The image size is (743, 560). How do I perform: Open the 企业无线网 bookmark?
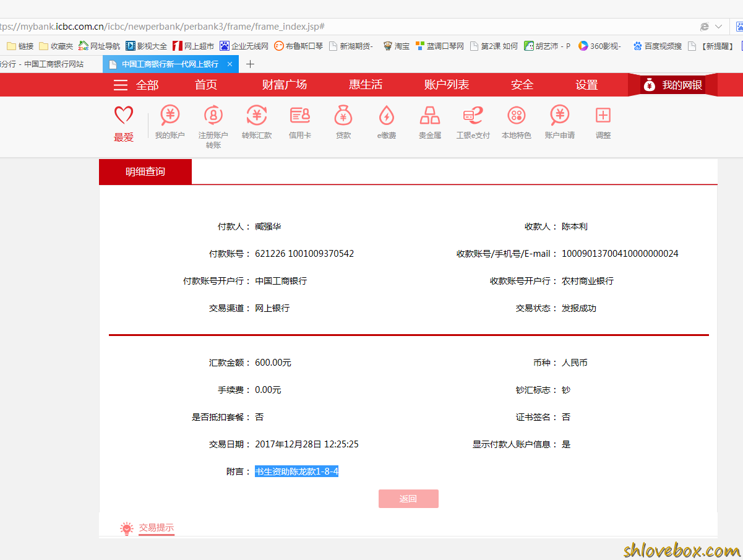(244, 46)
